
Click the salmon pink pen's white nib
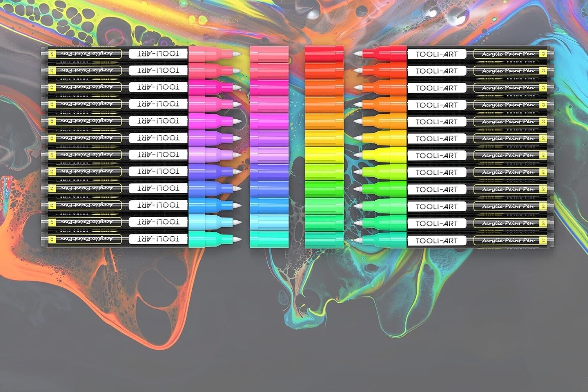tap(237, 54)
